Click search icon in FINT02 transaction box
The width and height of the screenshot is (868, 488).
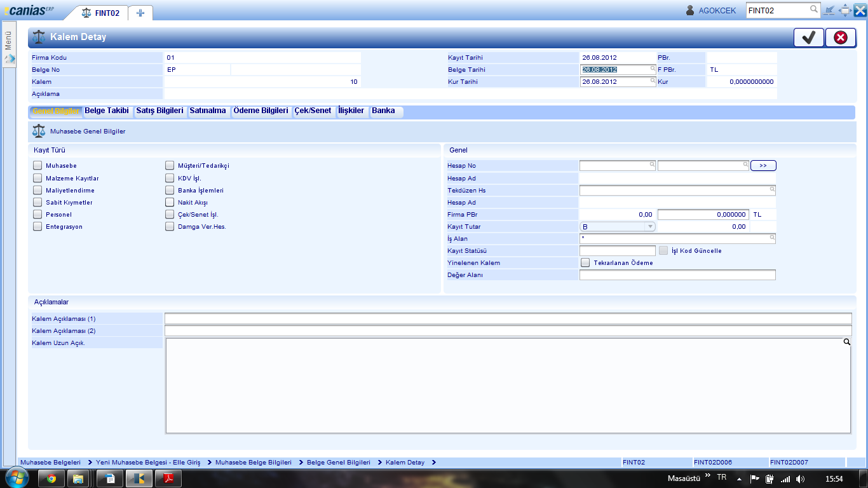814,10
